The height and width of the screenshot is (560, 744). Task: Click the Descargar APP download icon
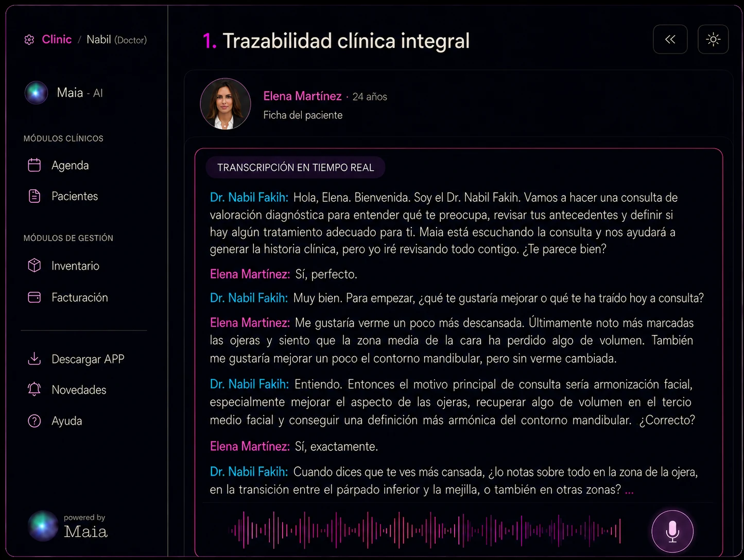34,358
